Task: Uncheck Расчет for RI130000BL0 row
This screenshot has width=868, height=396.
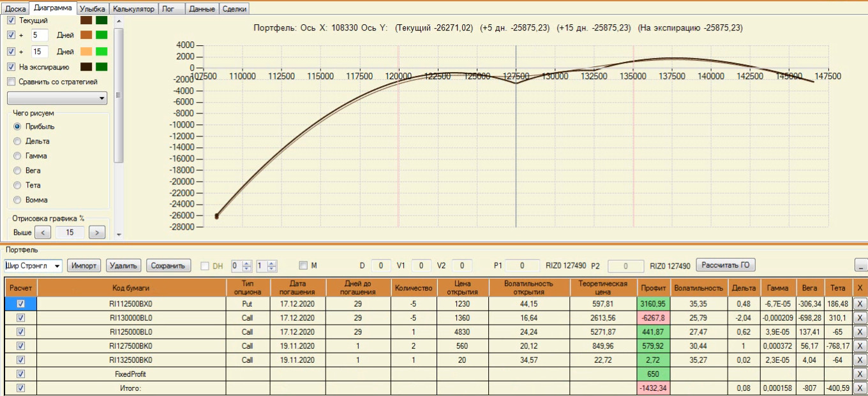Action: coord(20,318)
